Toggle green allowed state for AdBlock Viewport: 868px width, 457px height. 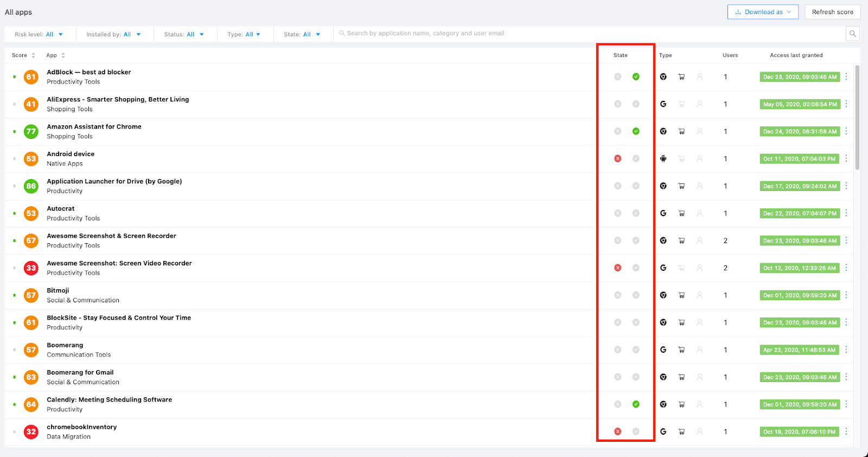pos(636,77)
